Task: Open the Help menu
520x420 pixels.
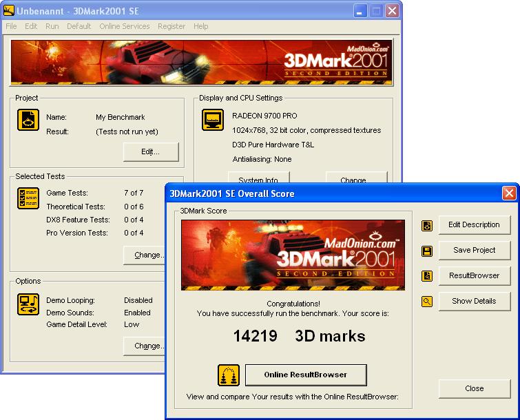Action: click(x=200, y=26)
